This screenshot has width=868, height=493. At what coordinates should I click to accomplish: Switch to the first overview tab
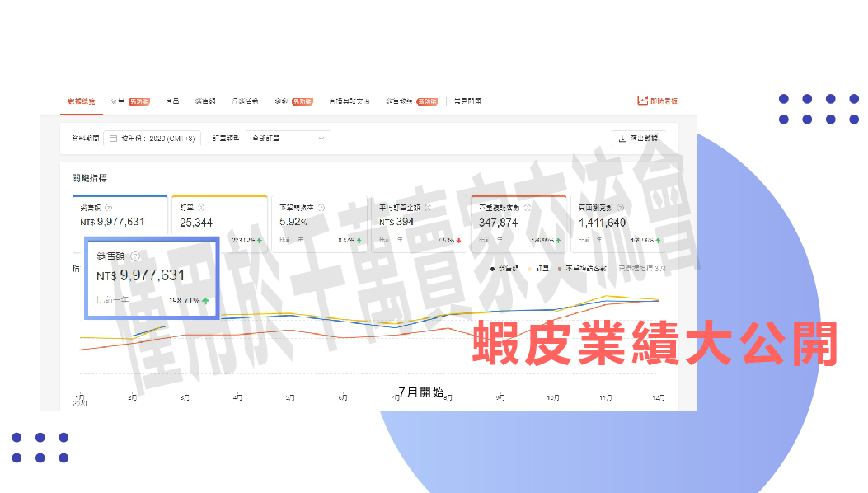81,101
